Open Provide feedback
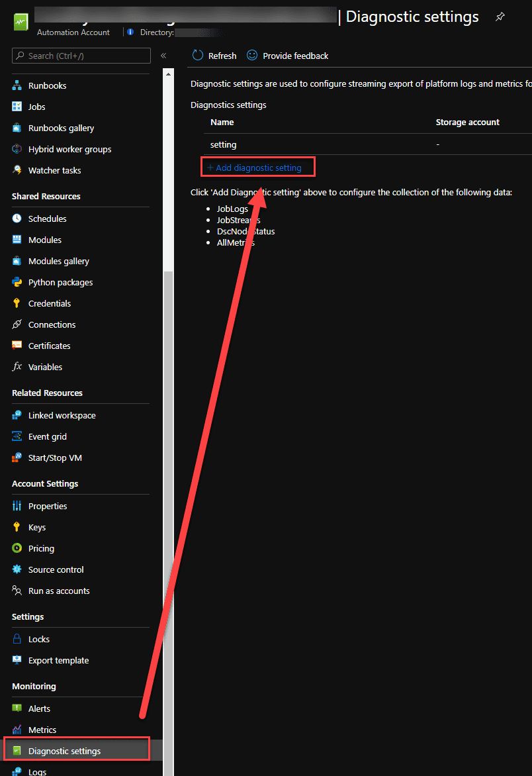The height and width of the screenshot is (776, 532). (x=287, y=56)
